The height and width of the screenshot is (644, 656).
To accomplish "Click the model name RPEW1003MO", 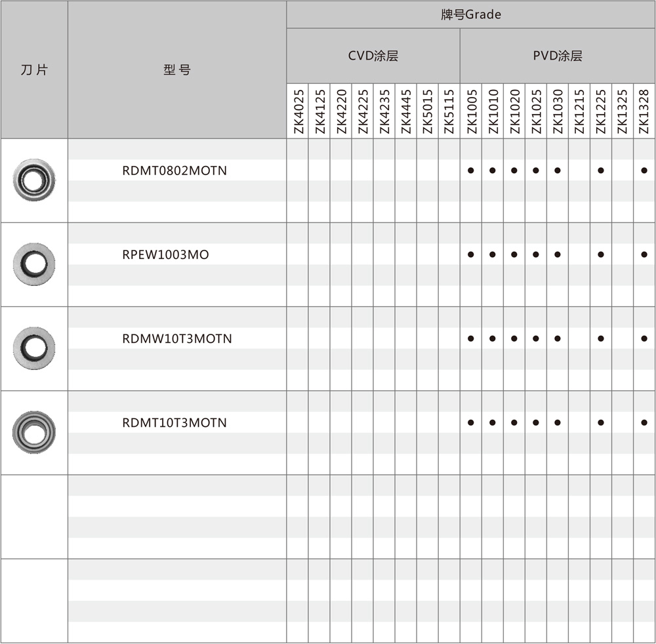I will [x=165, y=254].
